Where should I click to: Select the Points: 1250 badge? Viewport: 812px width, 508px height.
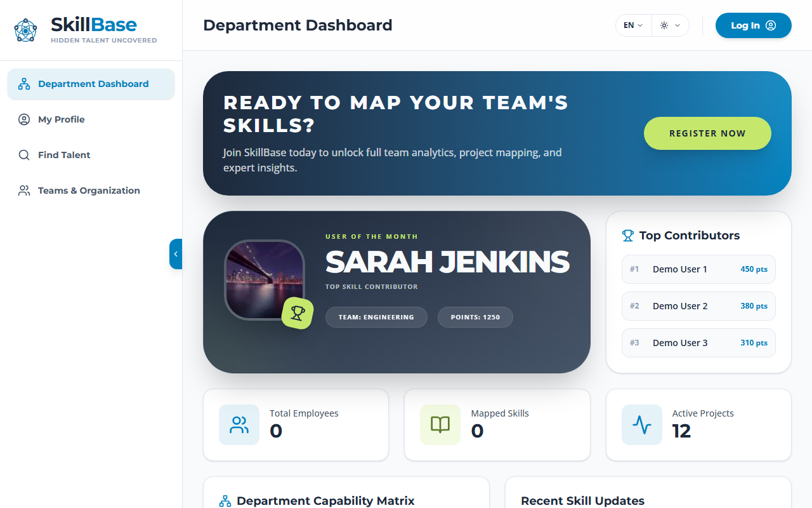pyautogui.click(x=475, y=317)
